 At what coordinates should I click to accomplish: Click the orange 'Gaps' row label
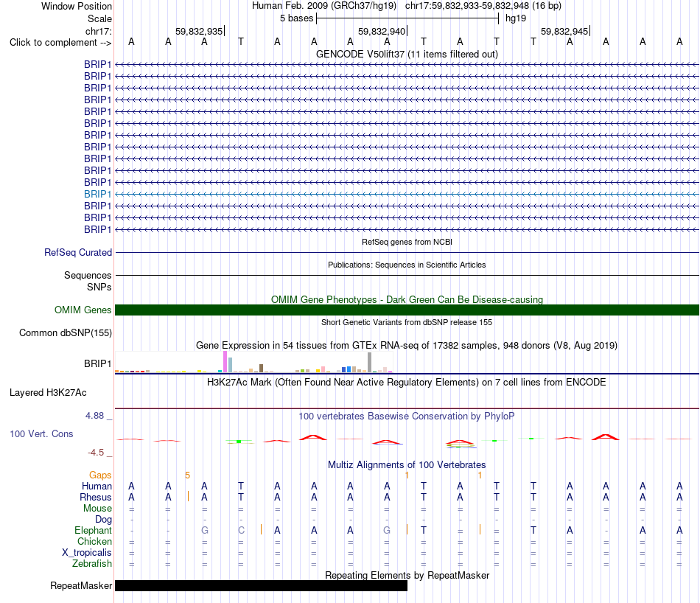(x=100, y=475)
